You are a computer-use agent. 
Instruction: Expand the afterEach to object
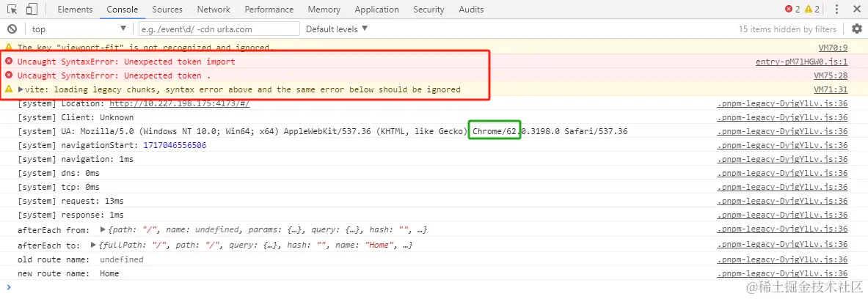pos(94,245)
